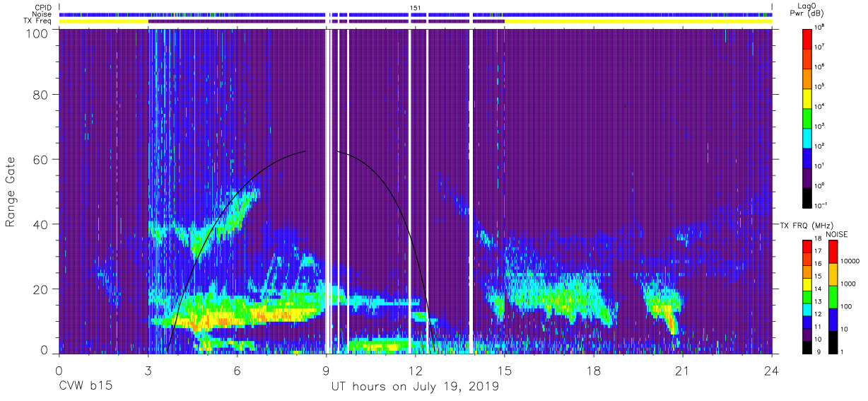Click the '24' tick on the UT hours axis
The height and width of the screenshot is (401, 868).
coord(772,371)
